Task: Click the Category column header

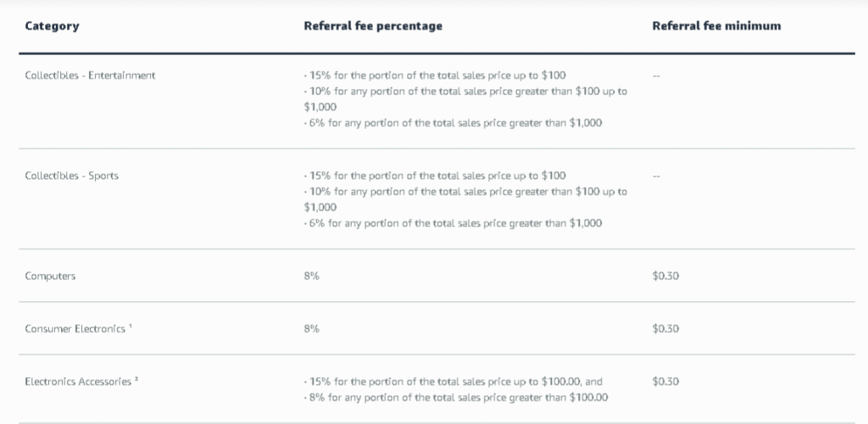Action: click(52, 26)
